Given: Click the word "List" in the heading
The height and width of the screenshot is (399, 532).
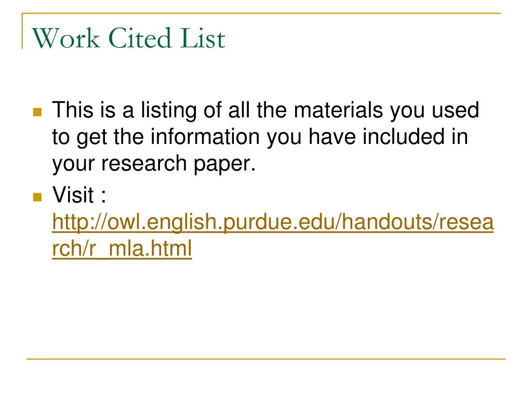Looking at the screenshot, I should (x=203, y=38).
